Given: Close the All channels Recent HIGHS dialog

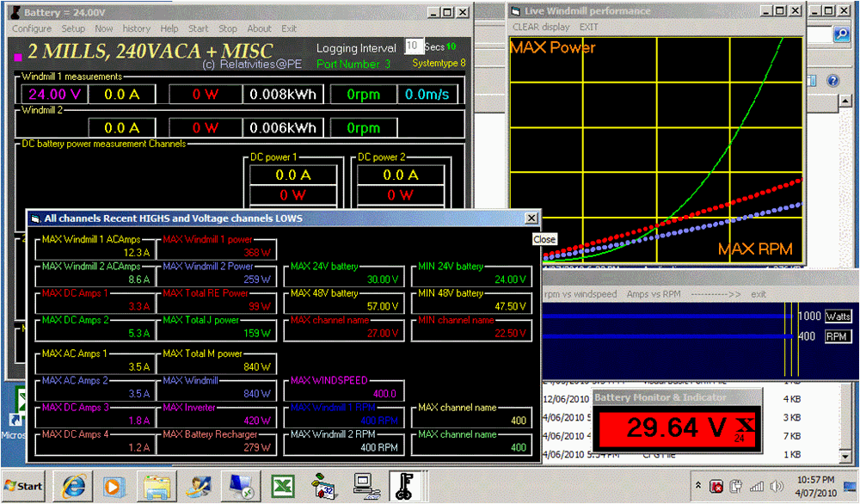Looking at the screenshot, I should [x=531, y=218].
